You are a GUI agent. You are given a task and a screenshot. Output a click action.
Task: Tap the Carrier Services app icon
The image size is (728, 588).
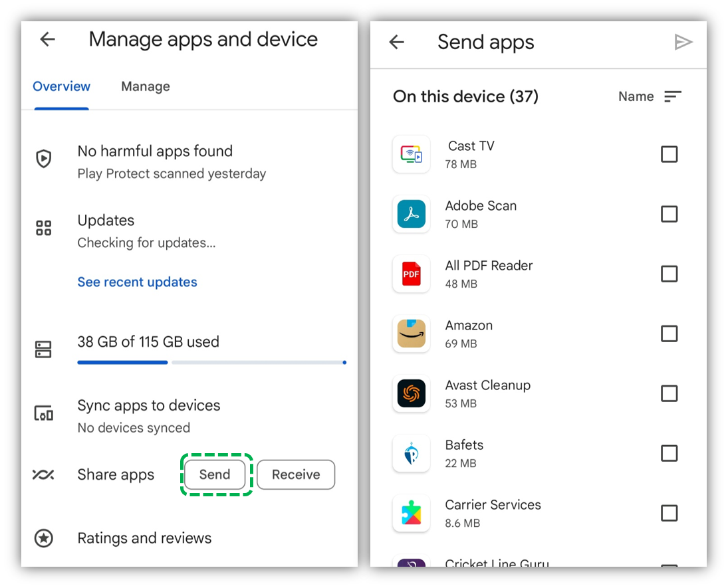point(412,514)
